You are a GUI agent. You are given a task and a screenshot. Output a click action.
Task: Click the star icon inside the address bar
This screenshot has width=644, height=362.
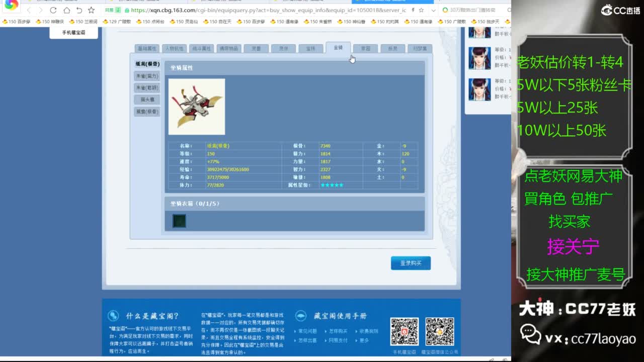tap(421, 10)
